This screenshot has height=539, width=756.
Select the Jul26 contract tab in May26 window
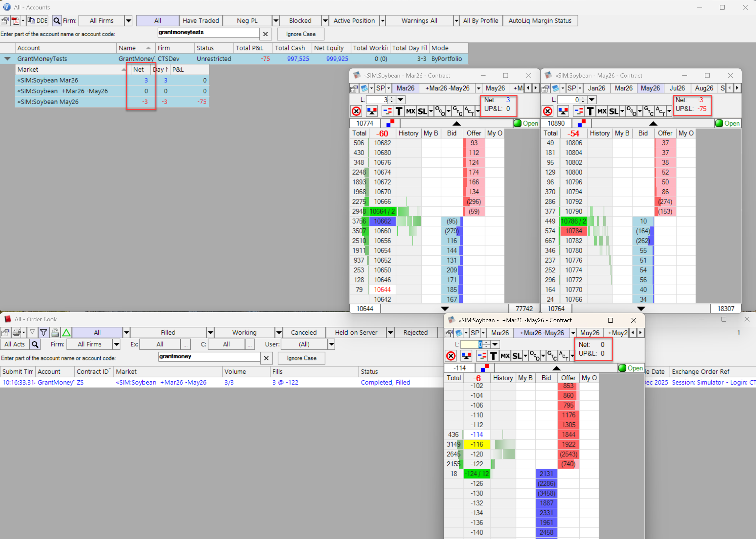[677, 88]
